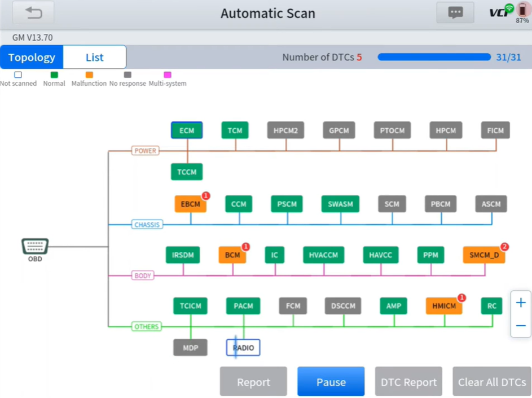Click the GM V13.70 version text
532x398 pixels.
[x=33, y=37]
